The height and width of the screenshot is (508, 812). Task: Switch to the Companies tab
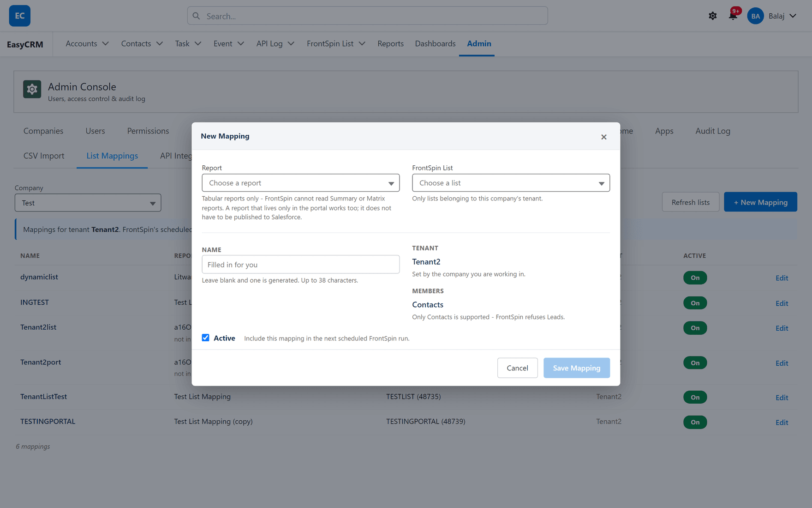tap(43, 131)
